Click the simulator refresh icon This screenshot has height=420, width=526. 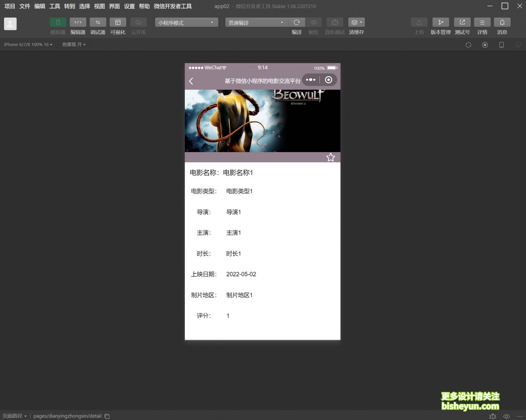468,45
